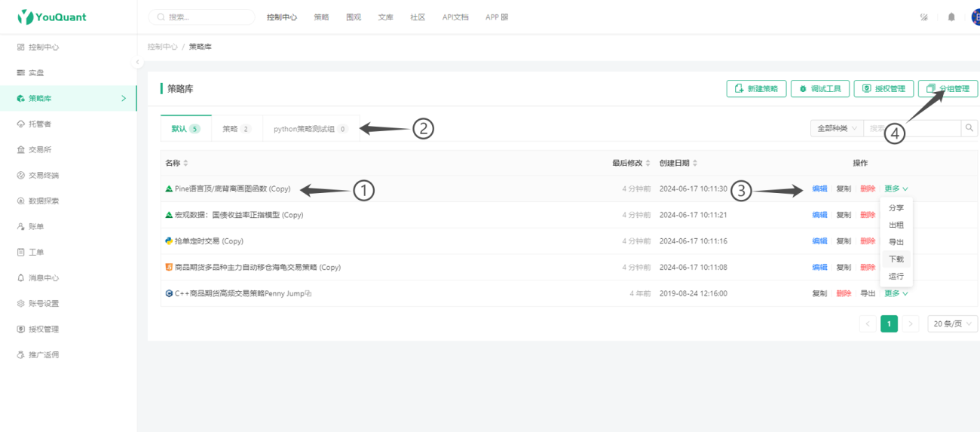Click the YouQuant logo
Viewport: 980px width, 432px height.
52,17
